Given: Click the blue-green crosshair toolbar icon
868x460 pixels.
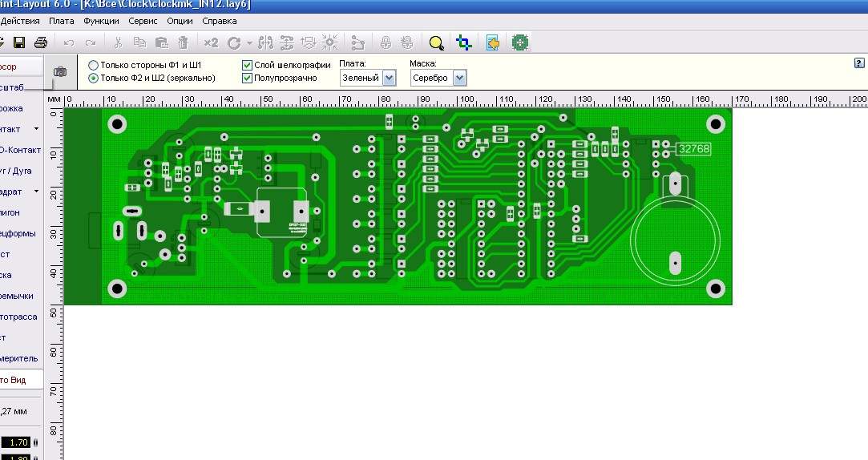Looking at the screenshot, I should click(x=464, y=42).
